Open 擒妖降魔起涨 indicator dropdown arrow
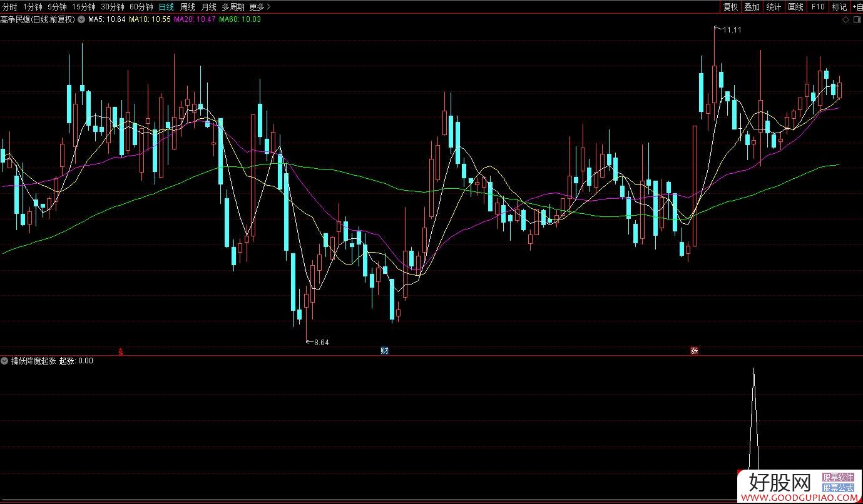This screenshot has height=504, width=863. [x=5, y=361]
